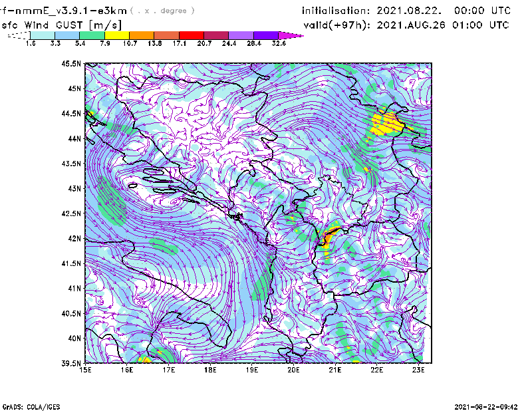
Task: Click the violet legend swatch after 28.4
Action: click(x=265, y=35)
